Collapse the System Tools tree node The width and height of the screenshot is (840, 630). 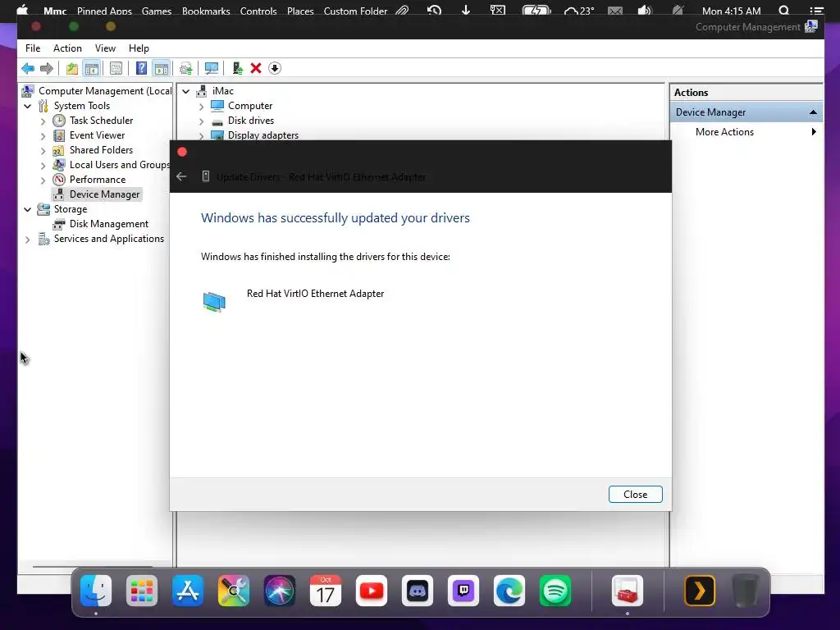pyautogui.click(x=28, y=106)
